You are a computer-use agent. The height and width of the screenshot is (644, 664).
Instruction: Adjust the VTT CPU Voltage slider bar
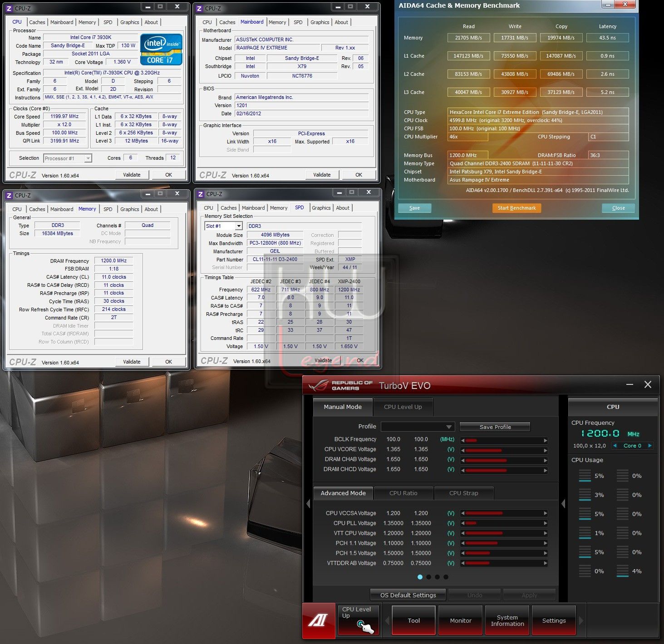click(x=504, y=533)
